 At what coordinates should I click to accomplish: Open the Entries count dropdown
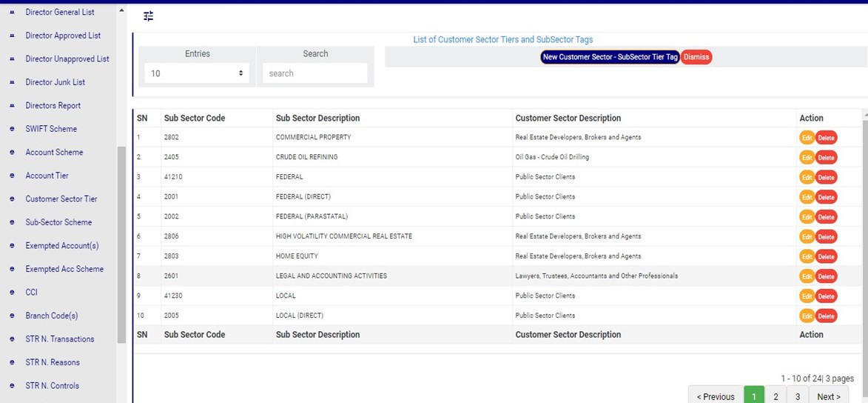click(197, 73)
